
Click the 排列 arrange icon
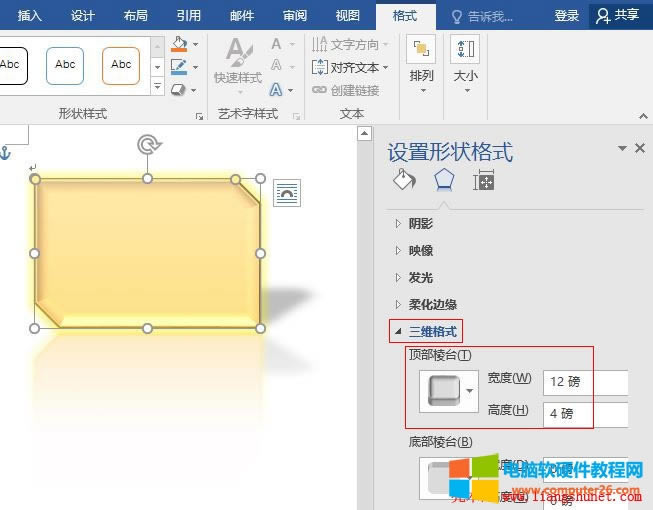point(422,60)
